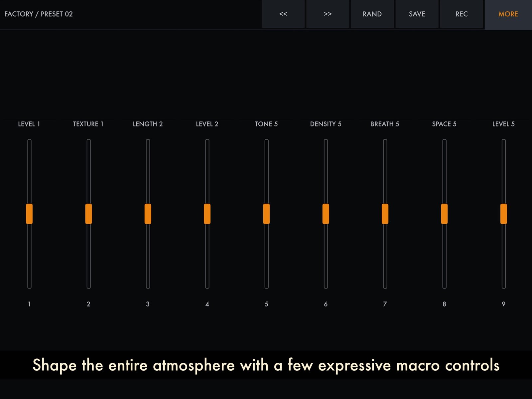Click the DENSITY 5 slider handle
The width and height of the screenshot is (532, 399).
tap(326, 214)
